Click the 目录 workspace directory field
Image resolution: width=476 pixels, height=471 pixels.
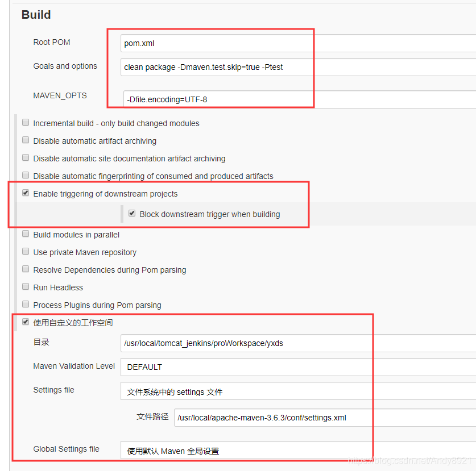click(x=298, y=343)
